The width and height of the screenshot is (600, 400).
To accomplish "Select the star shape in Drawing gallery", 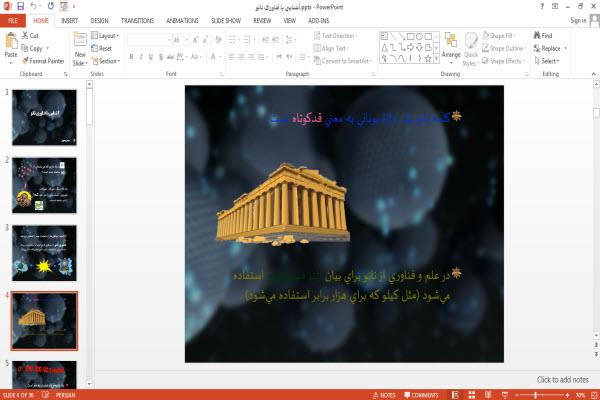I will pyautogui.click(x=428, y=59).
